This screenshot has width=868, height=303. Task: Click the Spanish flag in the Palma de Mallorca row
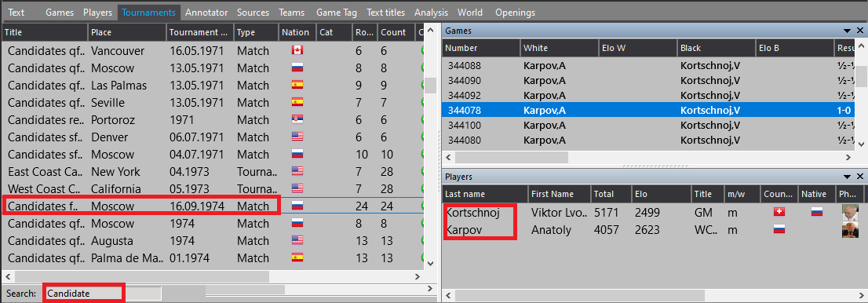[x=297, y=257]
